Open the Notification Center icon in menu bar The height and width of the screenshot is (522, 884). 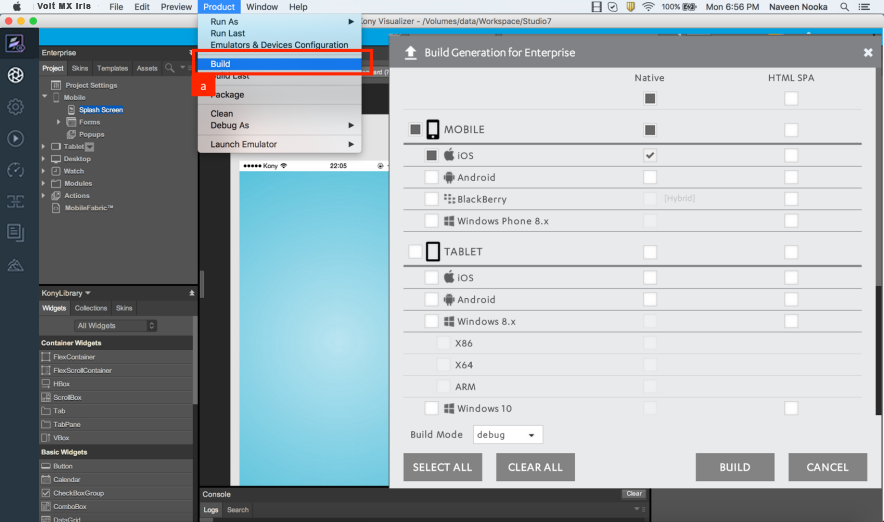tap(864, 7)
